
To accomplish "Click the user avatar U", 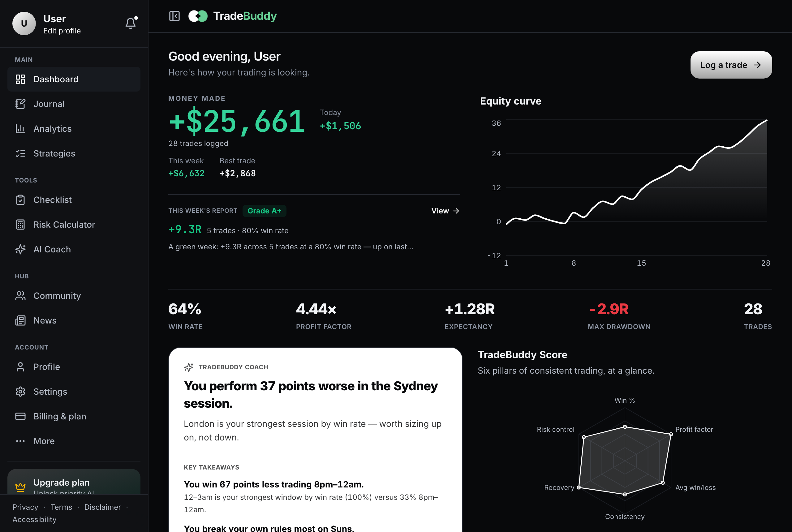I will [24, 24].
